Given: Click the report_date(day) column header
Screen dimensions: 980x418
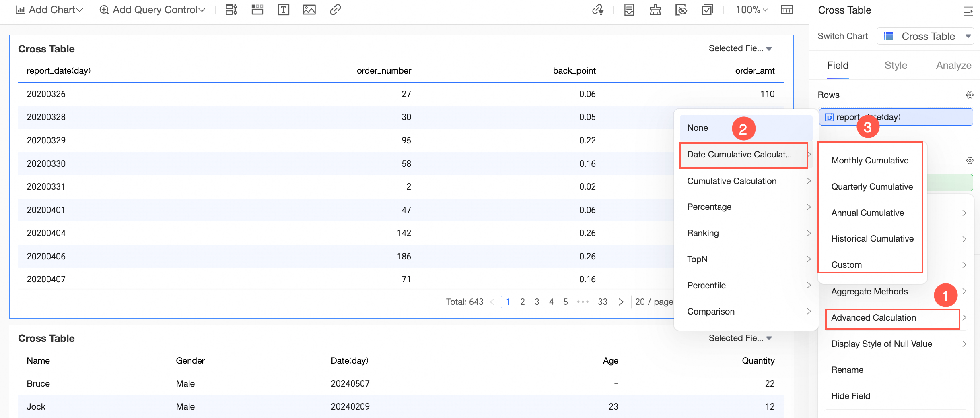Looking at the screenshot, I should click(x=59, y=71).
